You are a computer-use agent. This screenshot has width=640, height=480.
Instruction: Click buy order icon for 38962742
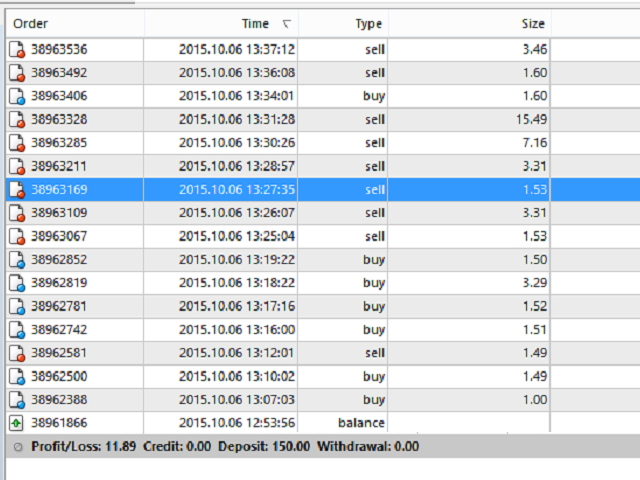[x=17, y=330]
